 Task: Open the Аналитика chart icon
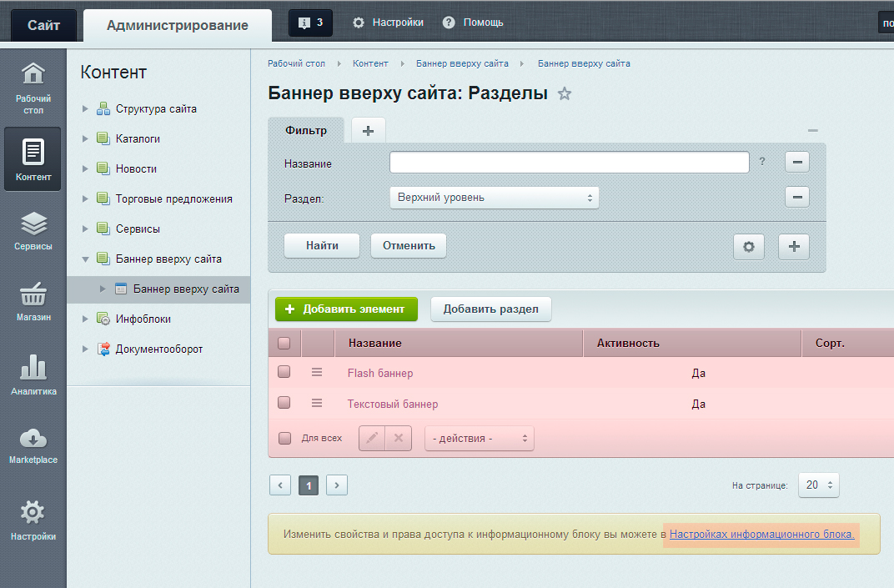point(33,374)
